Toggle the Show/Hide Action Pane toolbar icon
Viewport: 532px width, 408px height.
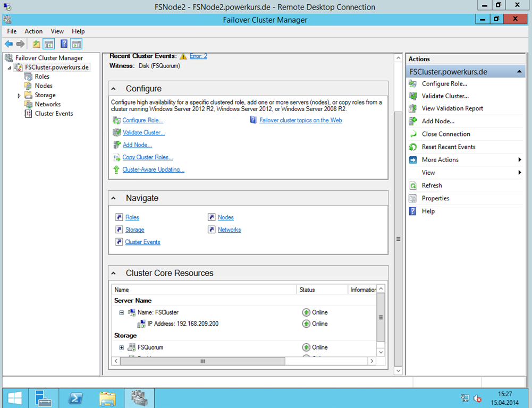(x=77, y=44)
